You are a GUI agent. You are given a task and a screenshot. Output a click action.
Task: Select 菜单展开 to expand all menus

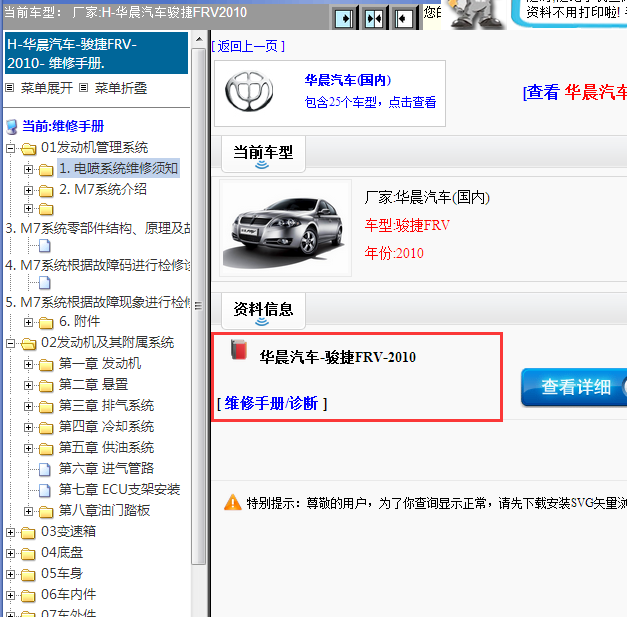pos(47,88)
